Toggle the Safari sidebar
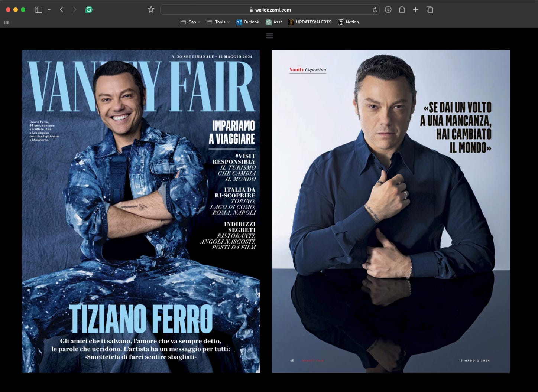 coord(38,10)
